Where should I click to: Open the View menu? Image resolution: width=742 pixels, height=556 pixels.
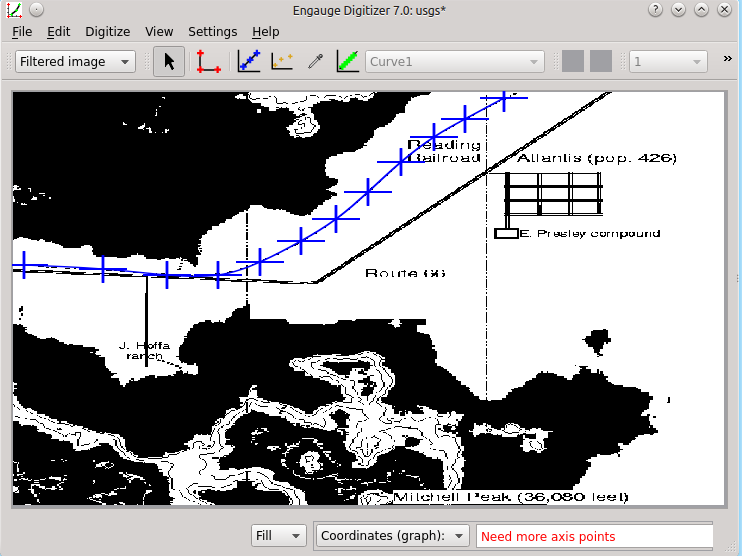(159, 31)
